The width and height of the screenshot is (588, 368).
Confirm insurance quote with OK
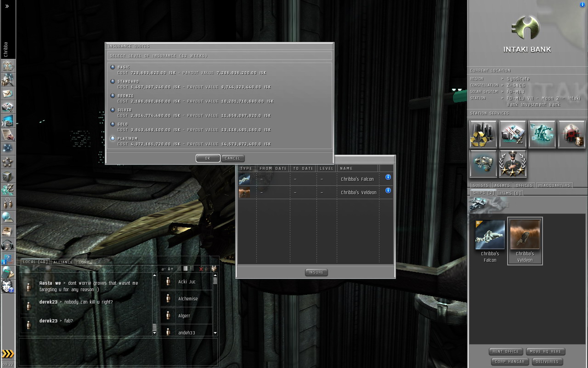pyautogui.click(x=208, y=158)
